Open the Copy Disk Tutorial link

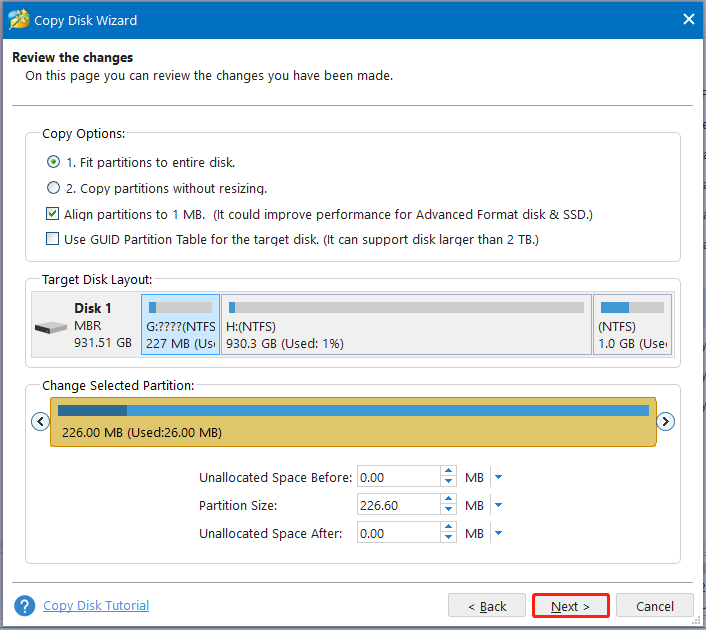tap(96, 605)
